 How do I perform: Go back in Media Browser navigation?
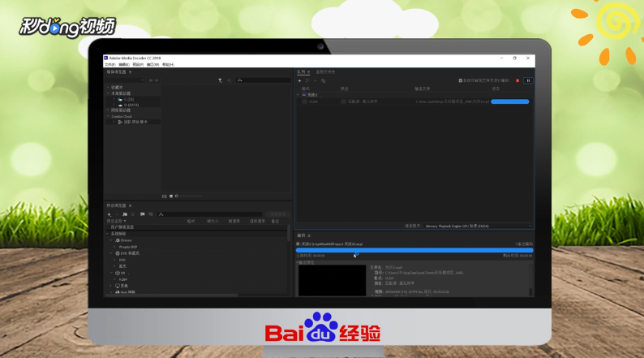click(x=151, y=80)
